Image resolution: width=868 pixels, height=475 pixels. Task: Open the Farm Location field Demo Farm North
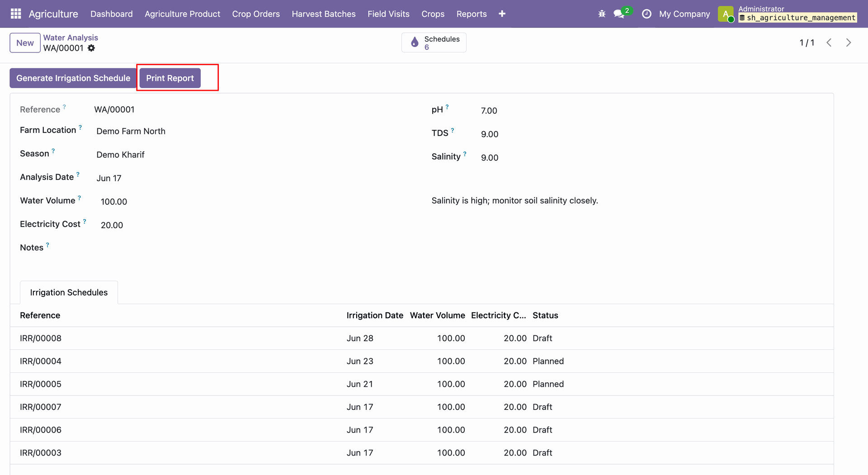(x=131, y=131)
